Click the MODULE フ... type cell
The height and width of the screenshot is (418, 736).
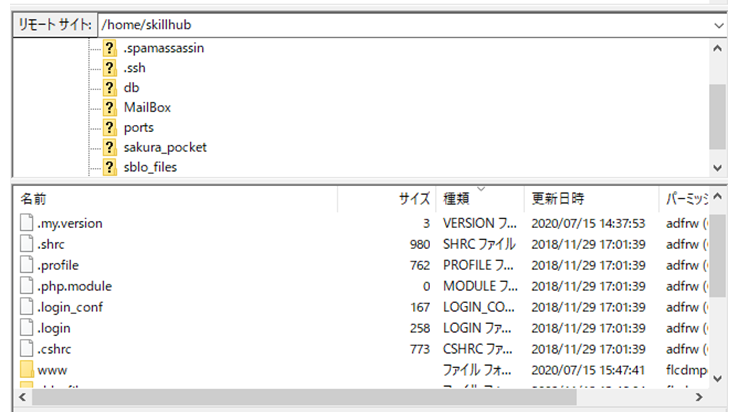(480, 286)
